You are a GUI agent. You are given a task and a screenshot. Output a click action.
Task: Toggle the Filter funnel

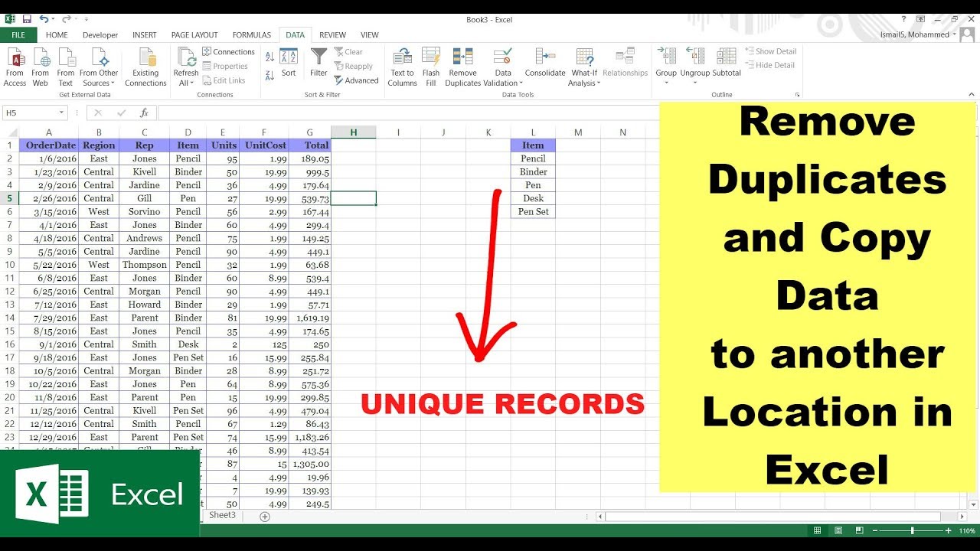[x=318, y=63]
